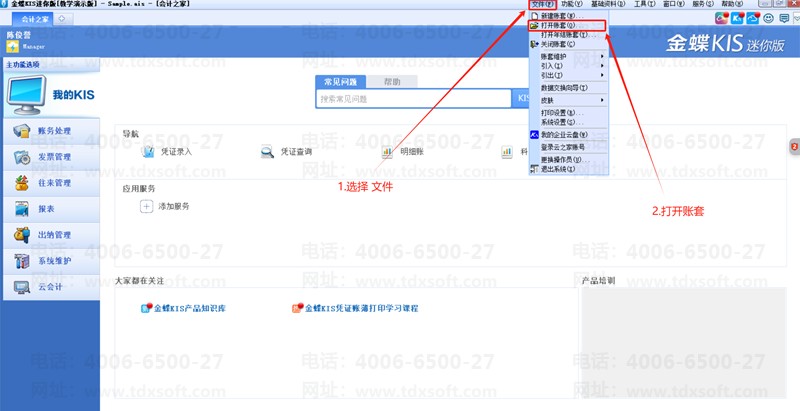
Task: Select 登录云之家账号 menu entry
Action: (568, 147)
